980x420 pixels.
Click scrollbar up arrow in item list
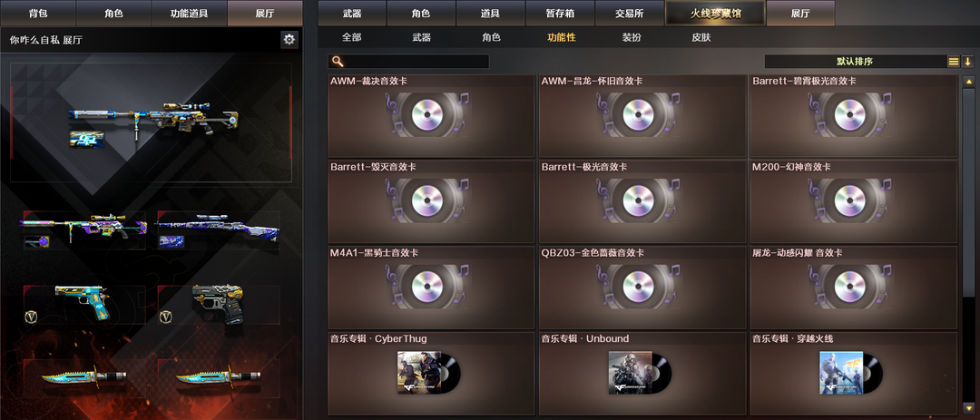point(969,82)
